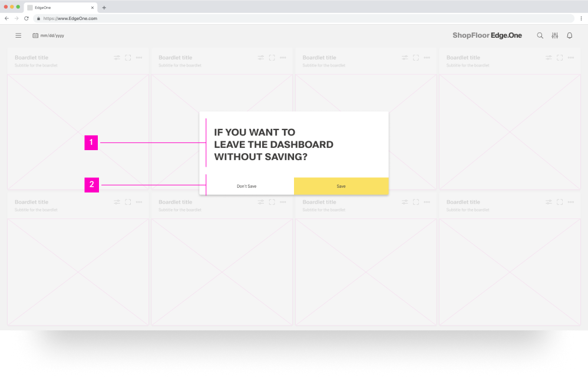Open the filter sliders icon in the top bar
Image resolution: width=588 pixels, height=378 pixels.
tap(554, 35)
